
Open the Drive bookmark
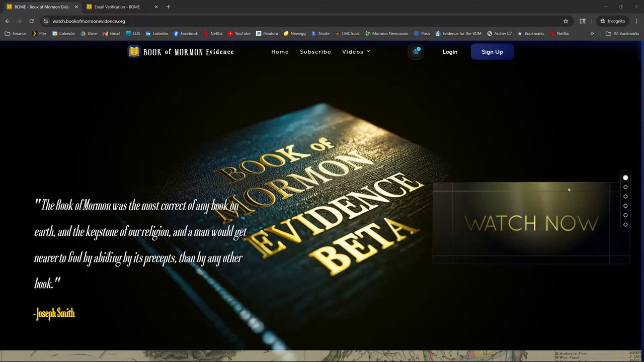tap(89, 34)
